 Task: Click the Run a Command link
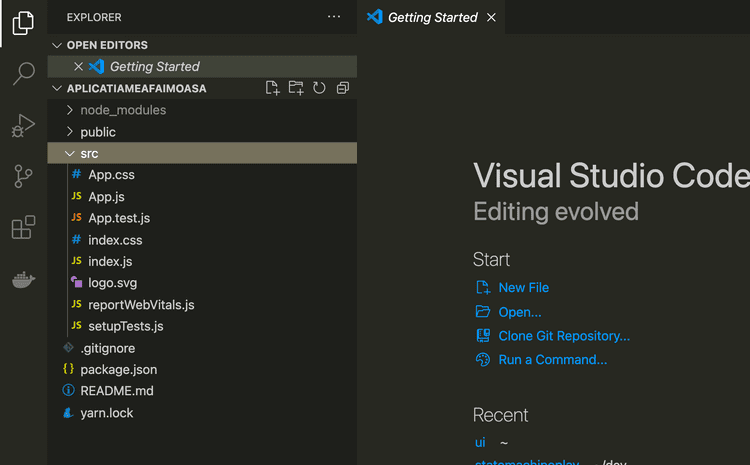tap(552, 359)
